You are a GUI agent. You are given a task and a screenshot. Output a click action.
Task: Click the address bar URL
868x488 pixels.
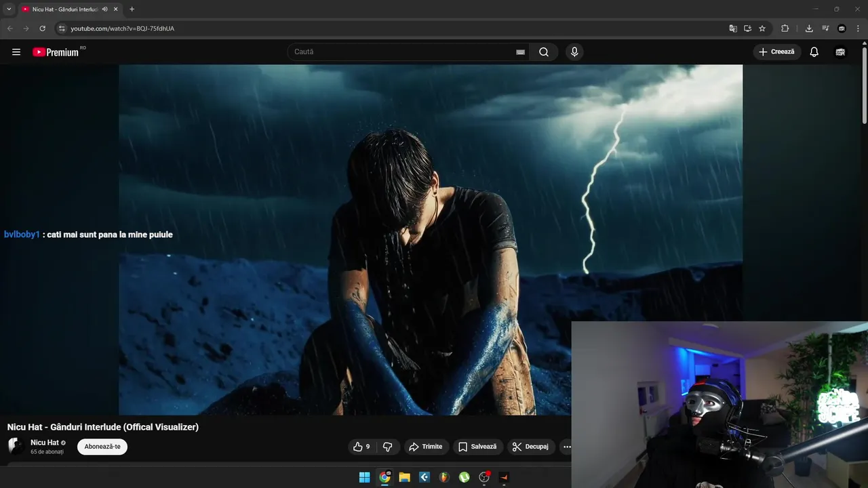point(123,28)
